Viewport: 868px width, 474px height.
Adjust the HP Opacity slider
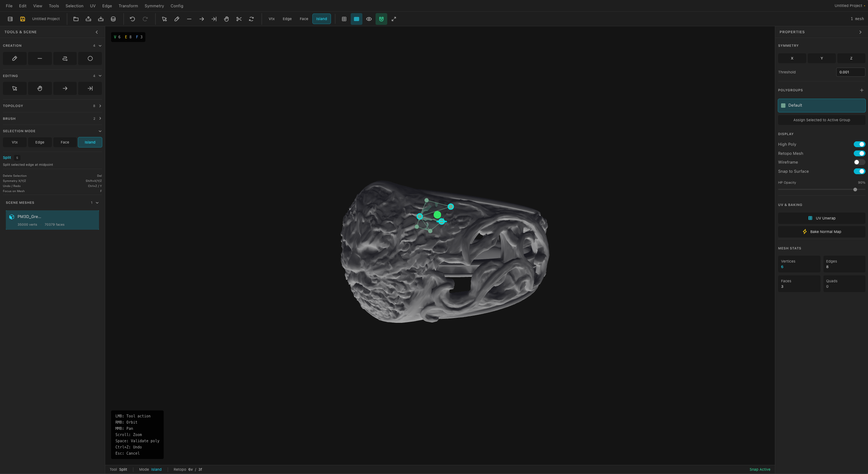(x=855, y=190)
